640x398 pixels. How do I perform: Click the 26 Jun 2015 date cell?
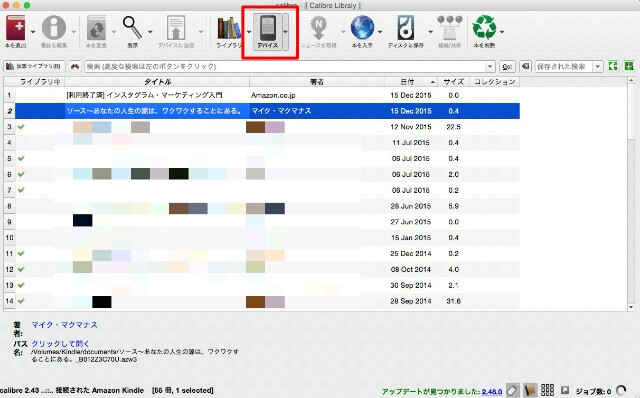click(411, 206)
